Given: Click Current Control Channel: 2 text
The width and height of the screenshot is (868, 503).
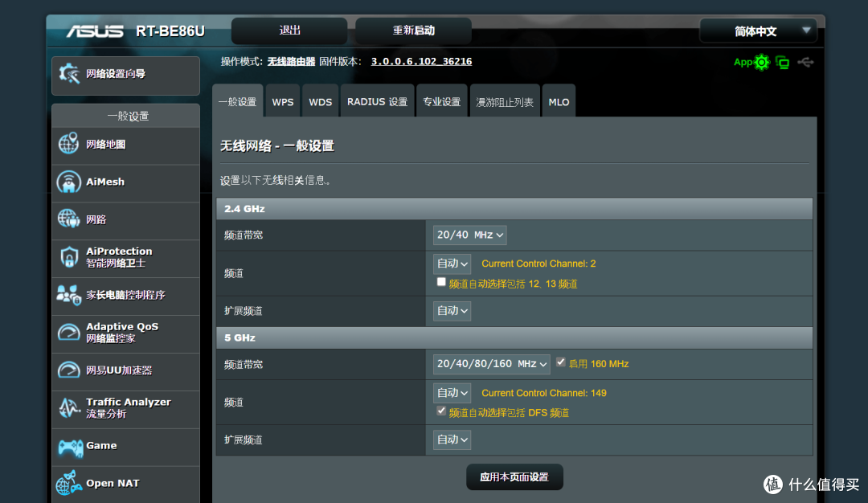Looking at the screenshot, I should (538, 264).
